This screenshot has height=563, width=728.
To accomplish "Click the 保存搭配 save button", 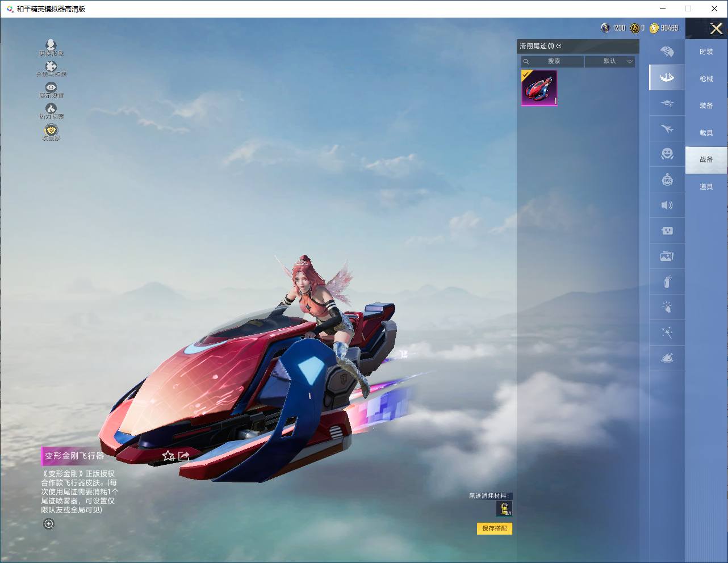I will (495, 528).
